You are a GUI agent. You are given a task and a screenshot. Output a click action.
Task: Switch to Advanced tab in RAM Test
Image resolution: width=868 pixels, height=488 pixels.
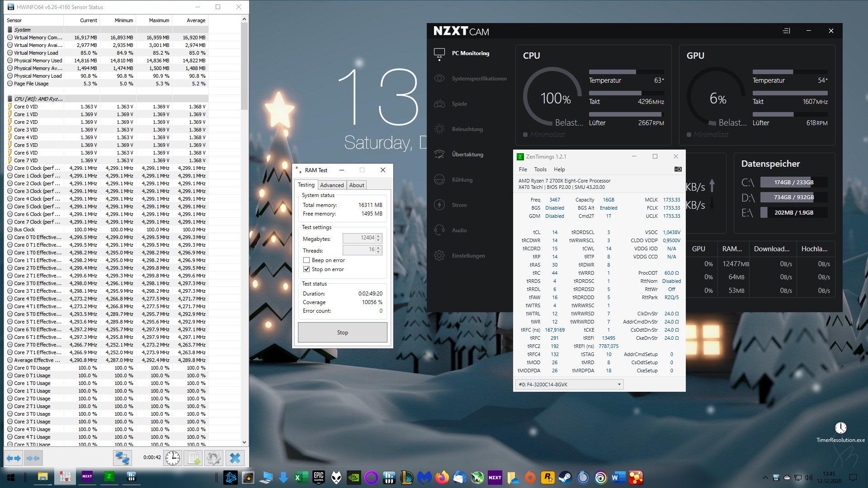tap(332, 185)
